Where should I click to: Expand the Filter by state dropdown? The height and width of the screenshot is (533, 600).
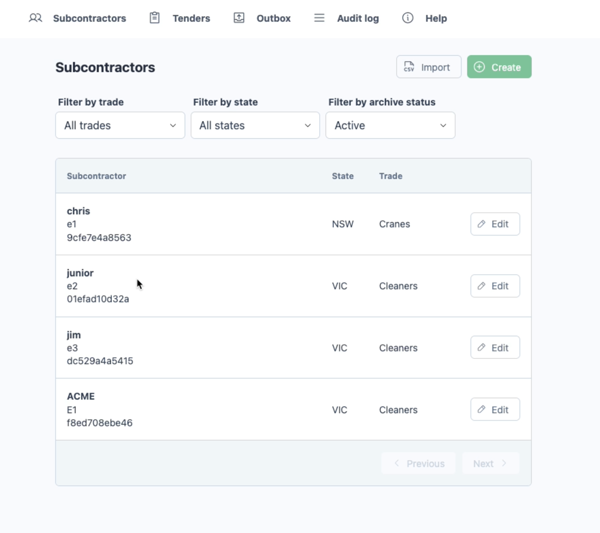pos(255,125)
